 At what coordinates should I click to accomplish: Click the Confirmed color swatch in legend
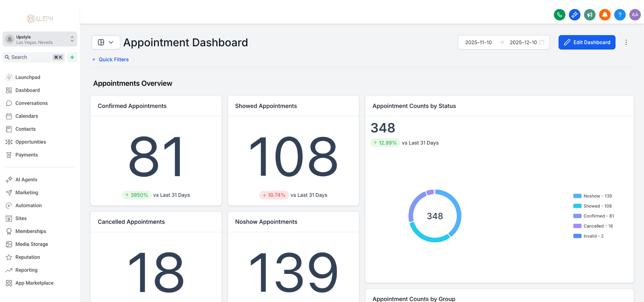[577, 216]
